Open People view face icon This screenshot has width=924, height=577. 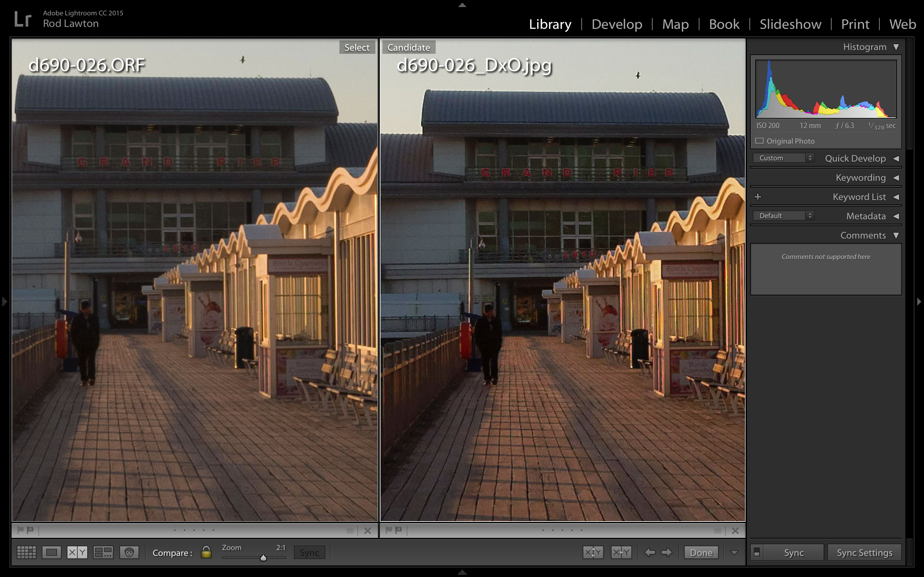[x=129, y=552]
